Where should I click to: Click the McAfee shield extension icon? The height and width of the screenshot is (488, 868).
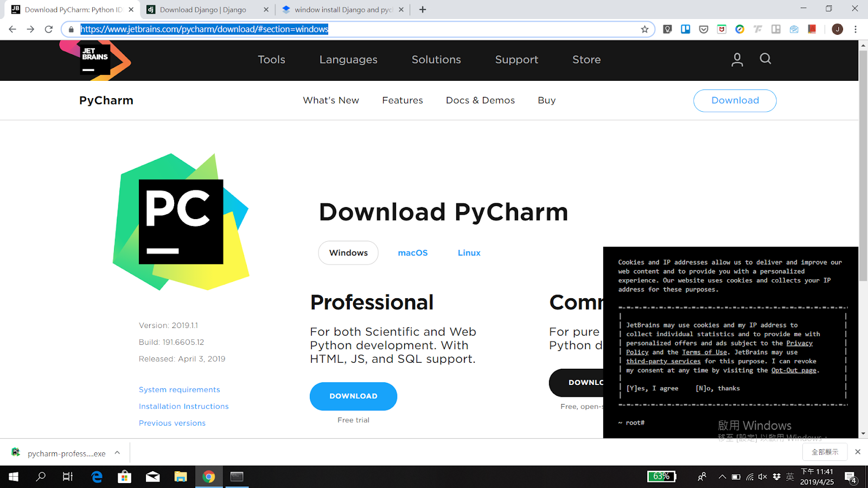[722, 29]
